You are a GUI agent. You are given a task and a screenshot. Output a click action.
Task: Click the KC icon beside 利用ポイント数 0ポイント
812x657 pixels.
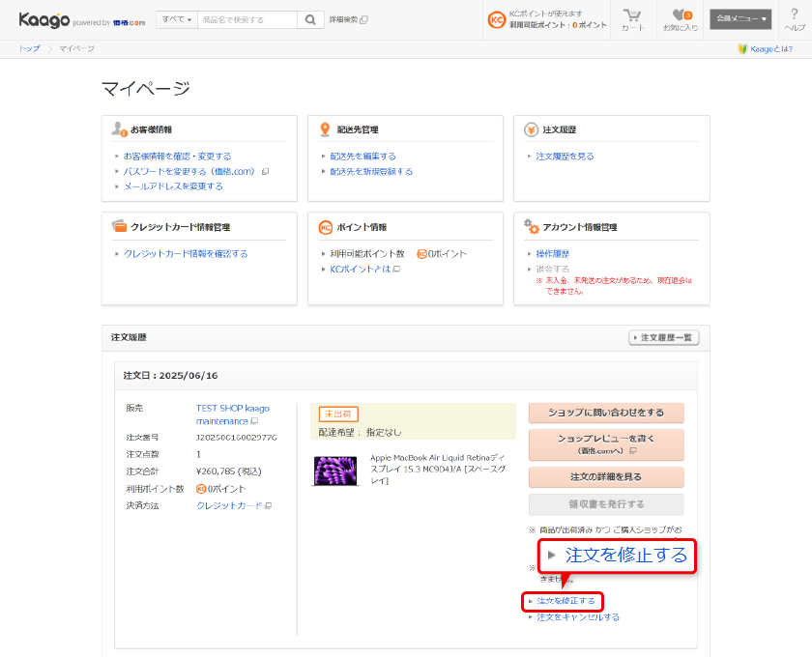click(201, 489)
